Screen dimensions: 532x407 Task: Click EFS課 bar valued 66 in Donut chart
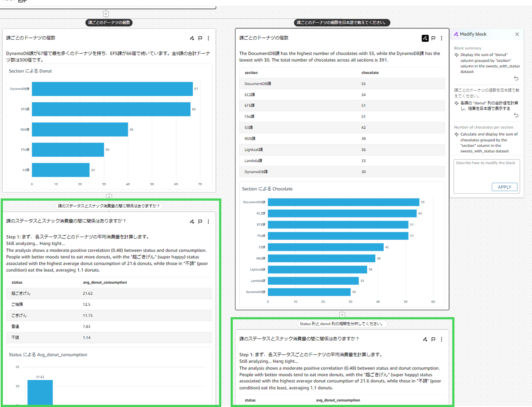(111, 109)
